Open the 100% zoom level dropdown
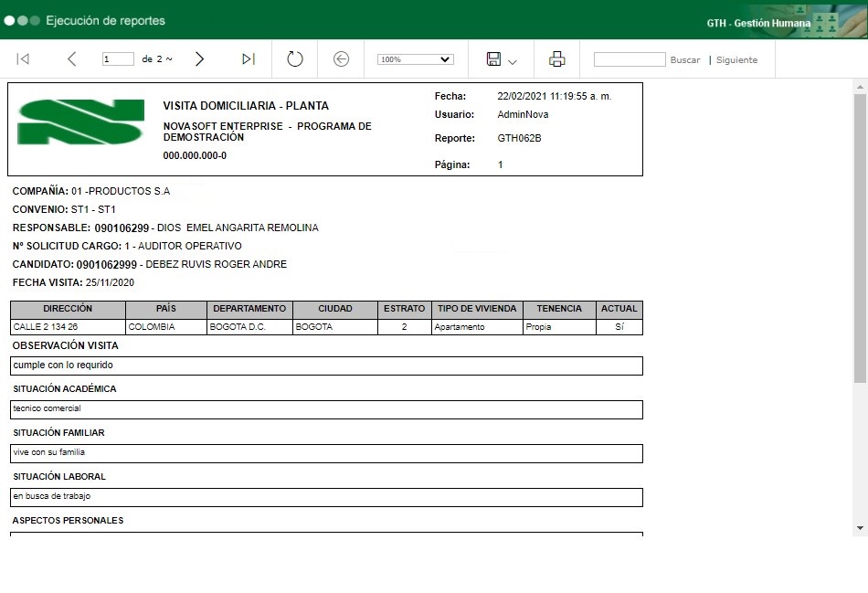The image size is (868, 593). tap(415, 59)
